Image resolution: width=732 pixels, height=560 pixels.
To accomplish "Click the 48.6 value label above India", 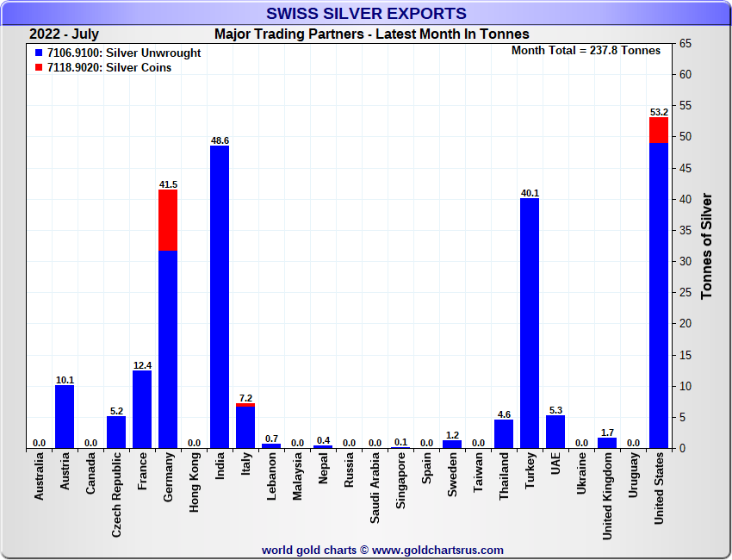I will [x=220, y=140].
